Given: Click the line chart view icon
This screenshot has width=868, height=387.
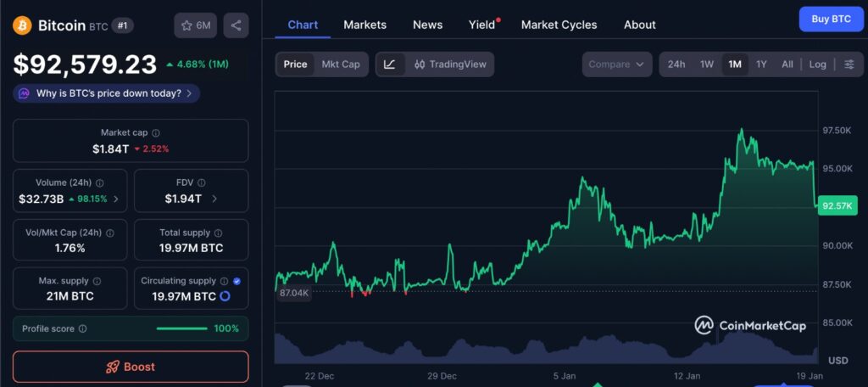Looking at the screenshot, I should (x=390, y=64).
